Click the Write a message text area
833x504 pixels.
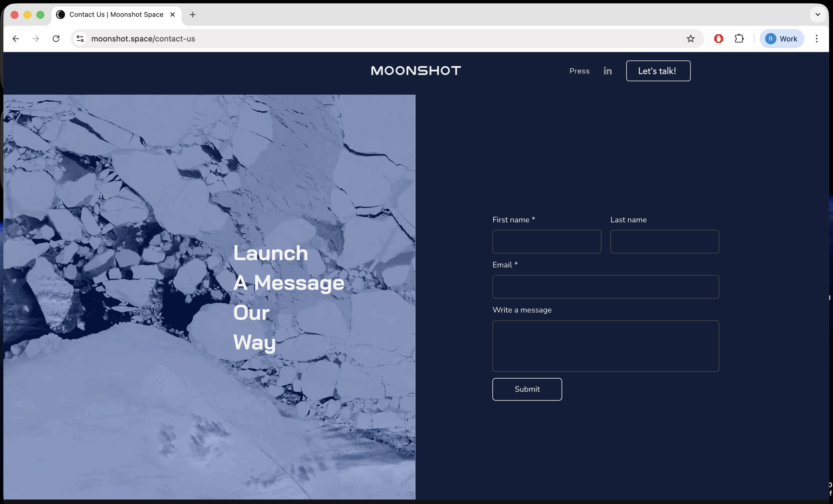point(605,346)
